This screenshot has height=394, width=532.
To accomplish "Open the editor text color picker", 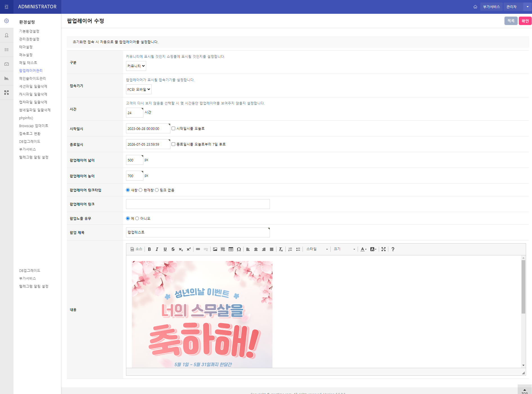I will pos(363,249).
